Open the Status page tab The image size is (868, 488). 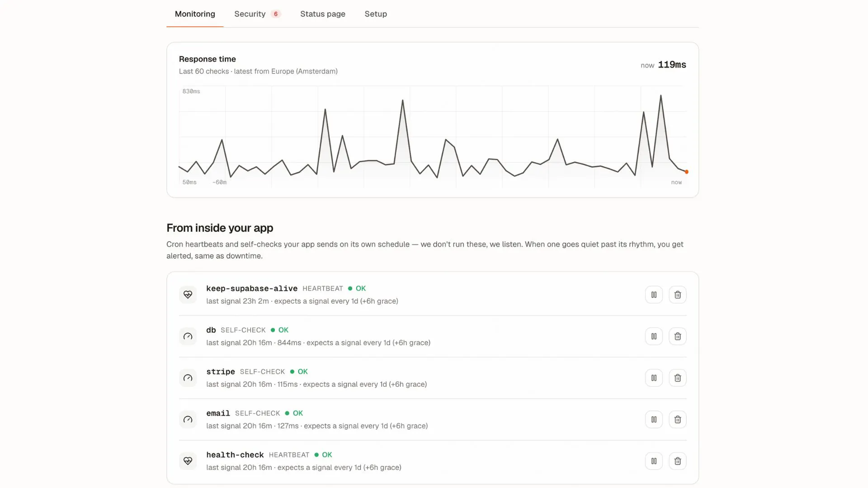click(323, 14)
